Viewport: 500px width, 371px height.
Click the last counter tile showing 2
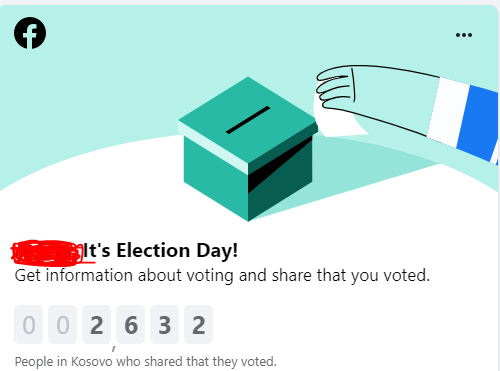pyautogui.click(x=198, y=324)
